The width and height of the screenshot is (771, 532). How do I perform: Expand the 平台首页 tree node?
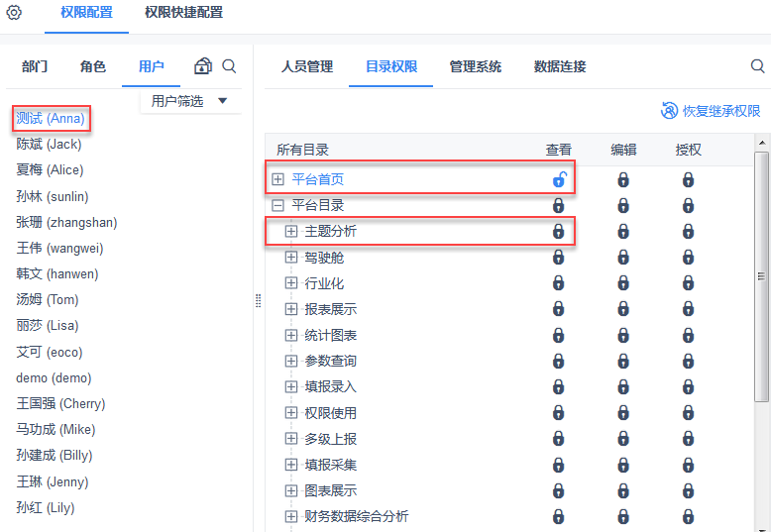tap(277, 179)
